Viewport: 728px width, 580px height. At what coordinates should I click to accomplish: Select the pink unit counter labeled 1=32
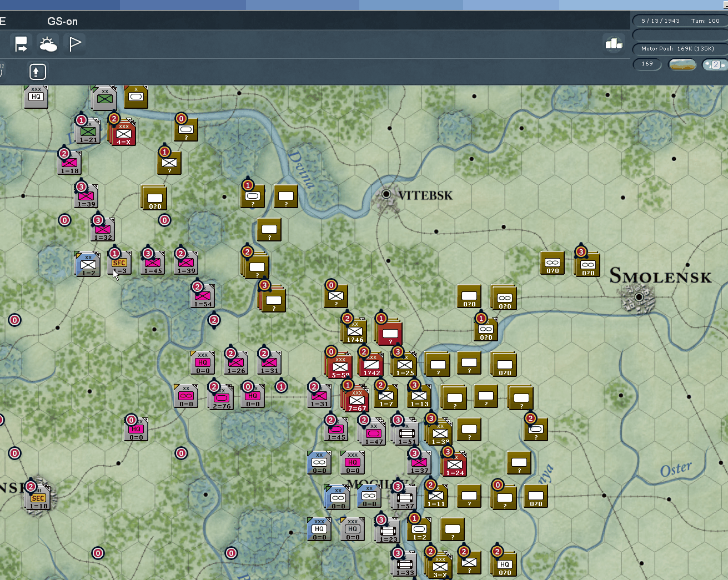point(103,229)
